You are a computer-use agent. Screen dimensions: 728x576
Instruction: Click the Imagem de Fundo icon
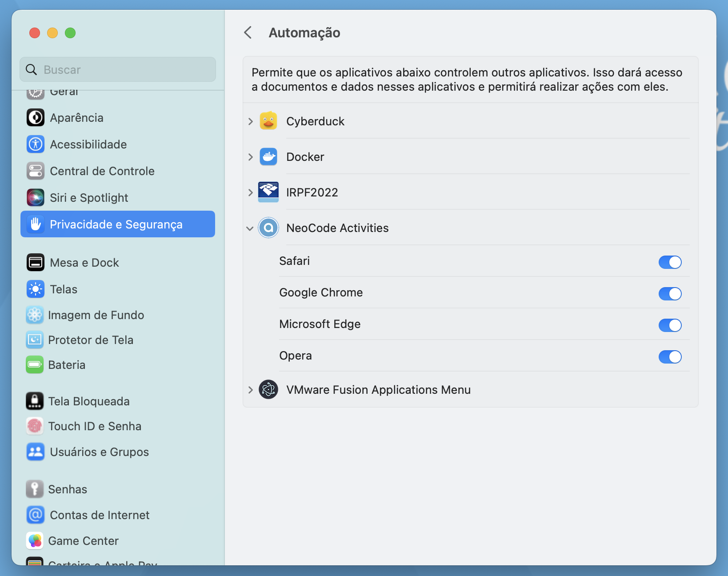click(35, 315)
